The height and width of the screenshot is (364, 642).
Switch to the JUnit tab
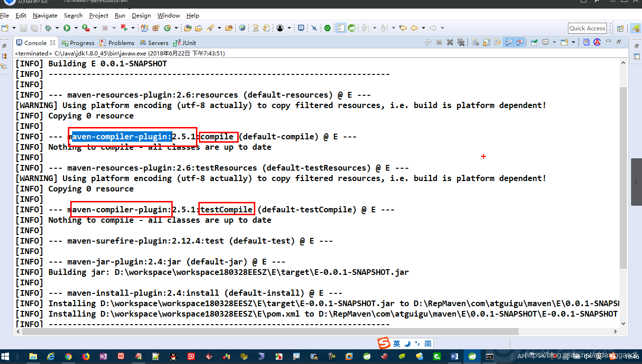pyautogui.click(x=185, y=43)
